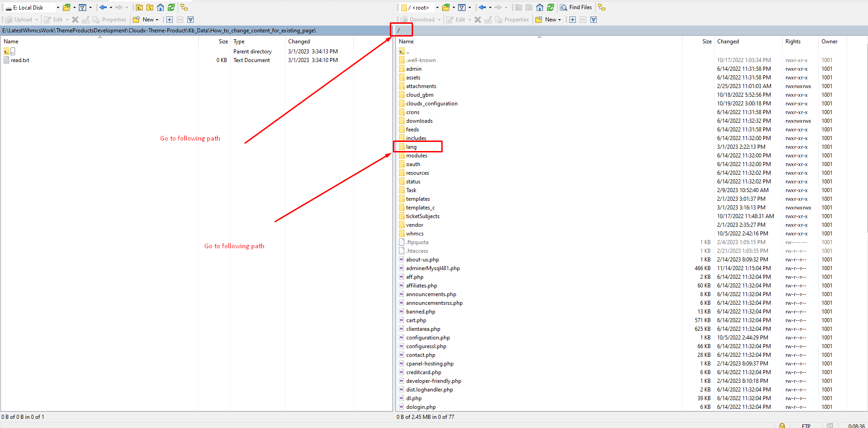Image resolution: width=868 pixels, height=428 pixels.
Task: Sort local files by Type column
Action: coord(239,42)
